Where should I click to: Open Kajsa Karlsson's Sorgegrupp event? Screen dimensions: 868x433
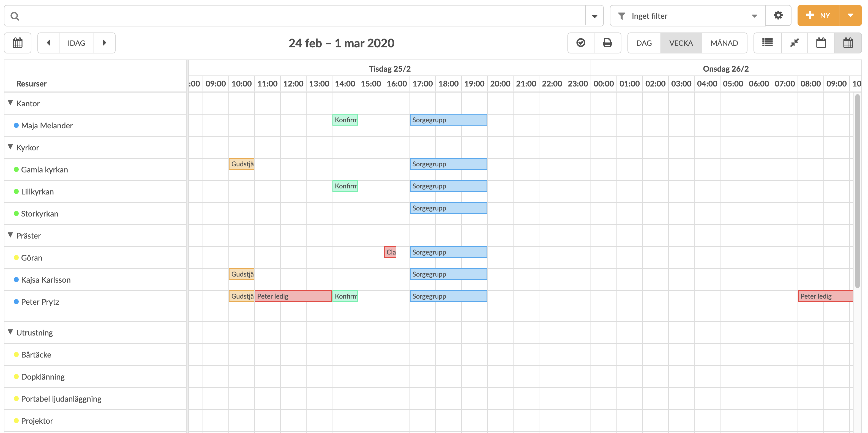tap(449, 274)
